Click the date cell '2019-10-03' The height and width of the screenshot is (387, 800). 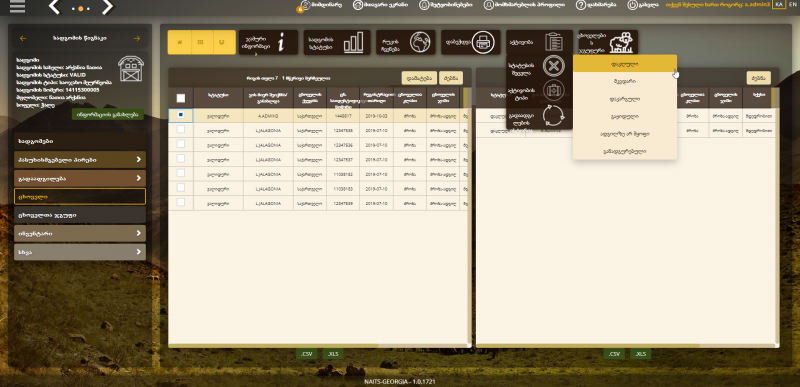[376, 115]
